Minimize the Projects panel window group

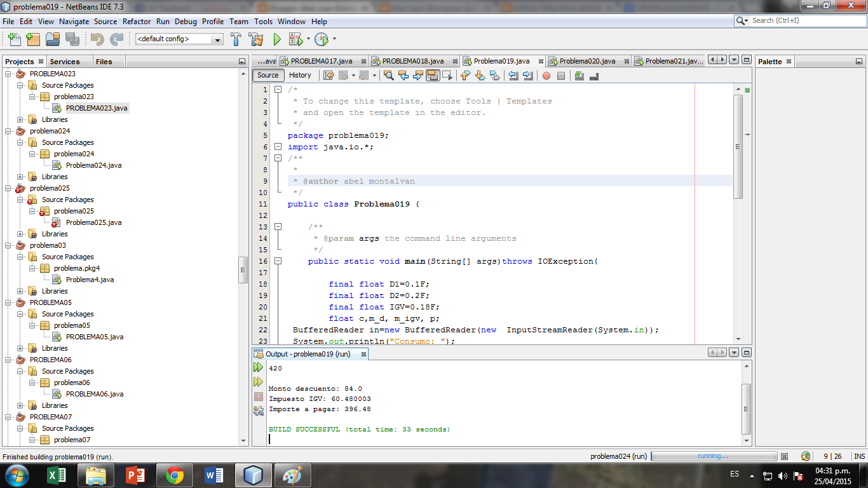point(241,62)
